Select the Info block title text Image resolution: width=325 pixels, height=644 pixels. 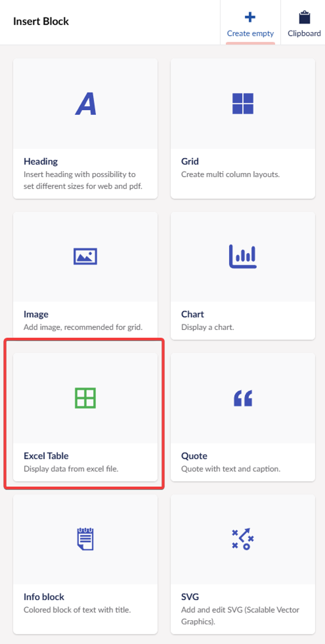44,597
